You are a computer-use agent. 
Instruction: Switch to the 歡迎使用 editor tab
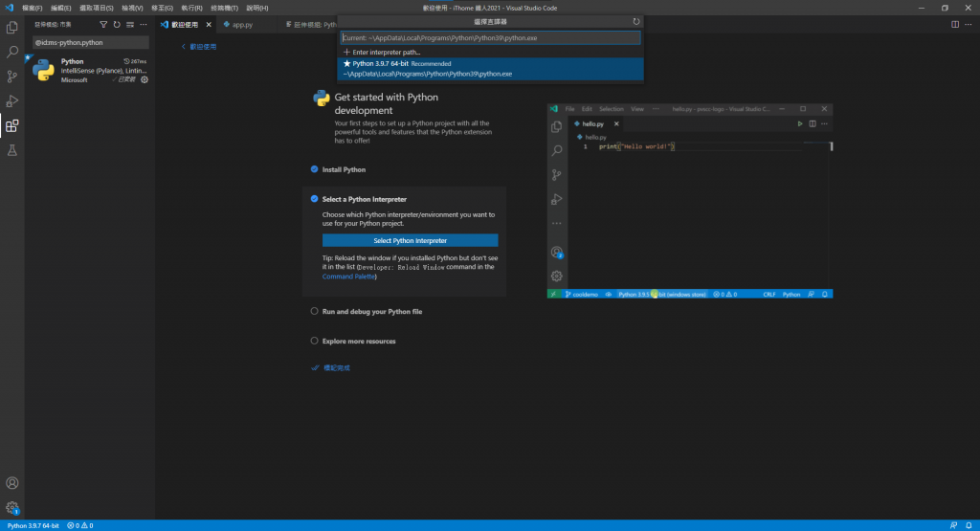click(185, 24)
